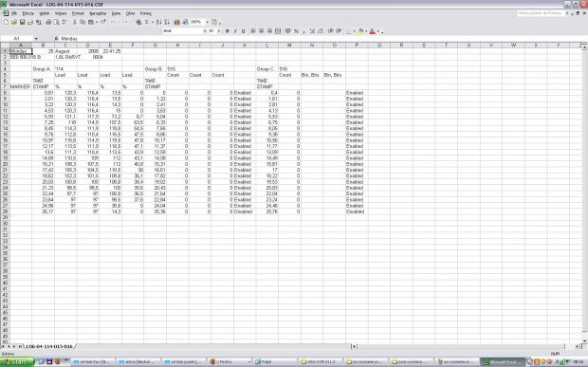Select the LOG-04-114-015-016 sheet tab
Screen dimensions: 588x367
pos(49,346)
